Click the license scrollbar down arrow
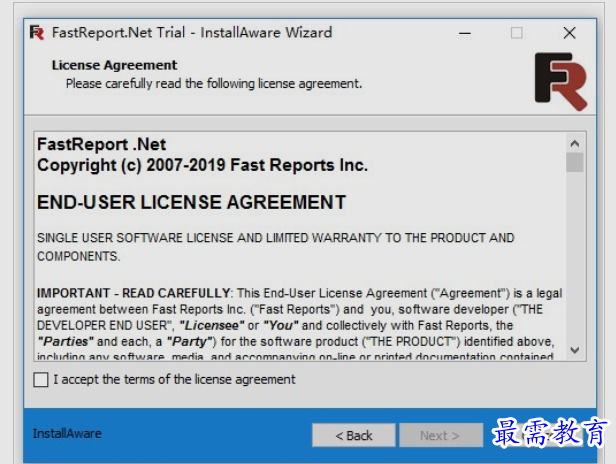 click(x=575, y=350)
